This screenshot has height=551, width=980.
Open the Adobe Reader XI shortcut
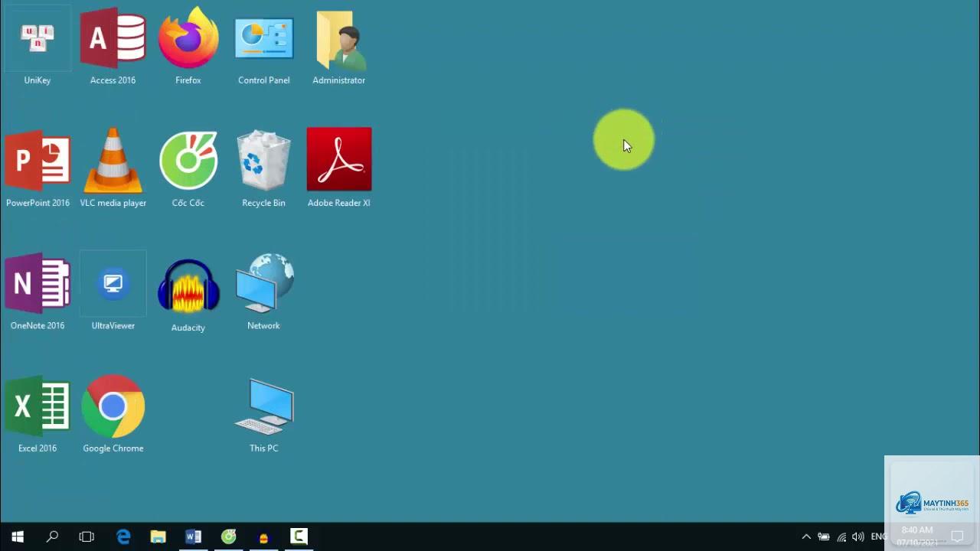click(338, 168)
